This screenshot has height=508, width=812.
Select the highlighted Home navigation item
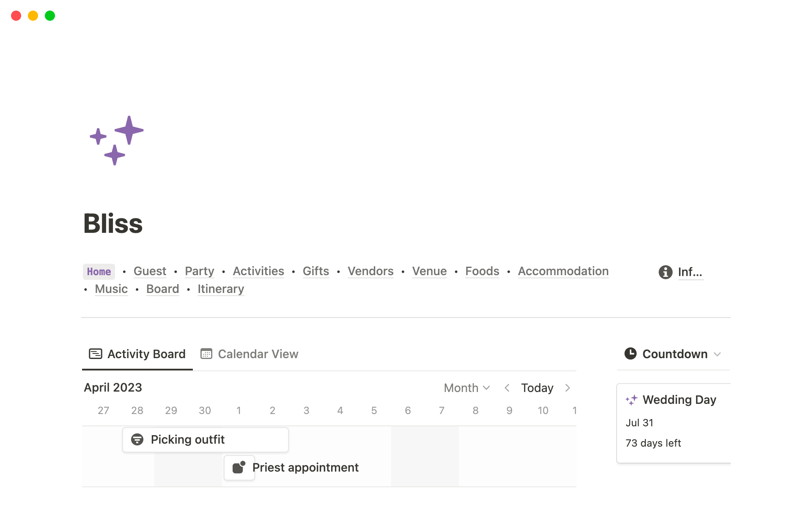[99, 272]
